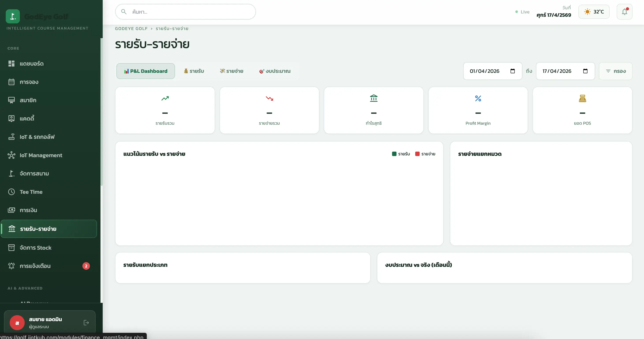Image resolution: width=644 pixels, height=339 pixels.
Task: Click the รายรับ-รายจ่าย bank icon in sidebar
Action: (x=12, y=229)
